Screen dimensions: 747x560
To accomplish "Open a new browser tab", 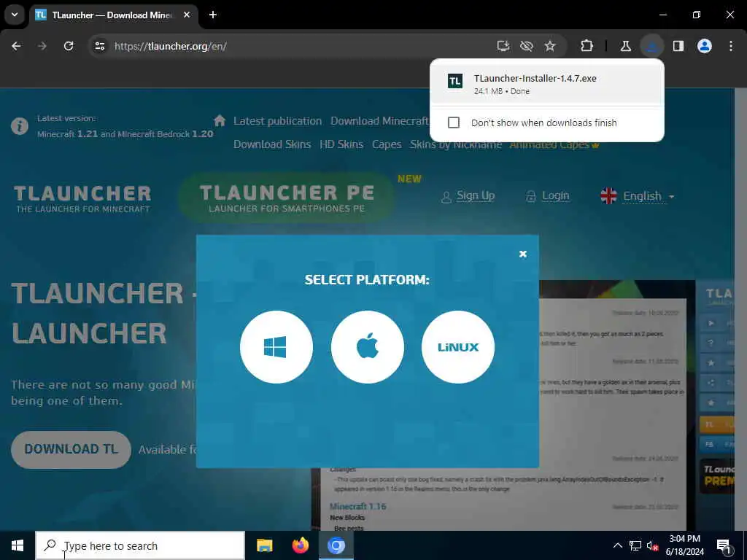I will (x=213, y=15).
